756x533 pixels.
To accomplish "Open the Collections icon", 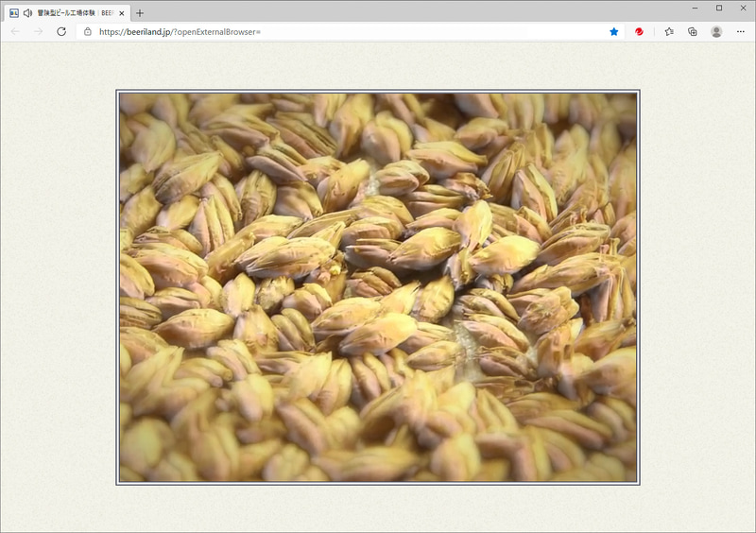I will [693, 32].
